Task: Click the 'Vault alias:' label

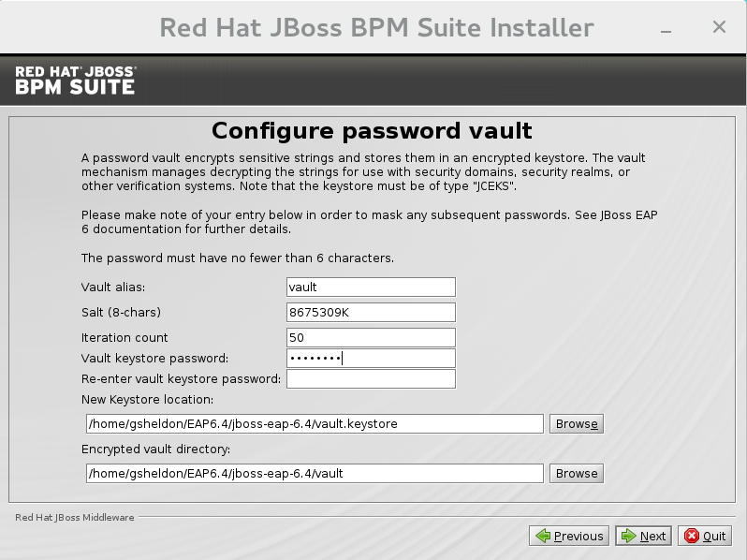Action: [113, 287]
